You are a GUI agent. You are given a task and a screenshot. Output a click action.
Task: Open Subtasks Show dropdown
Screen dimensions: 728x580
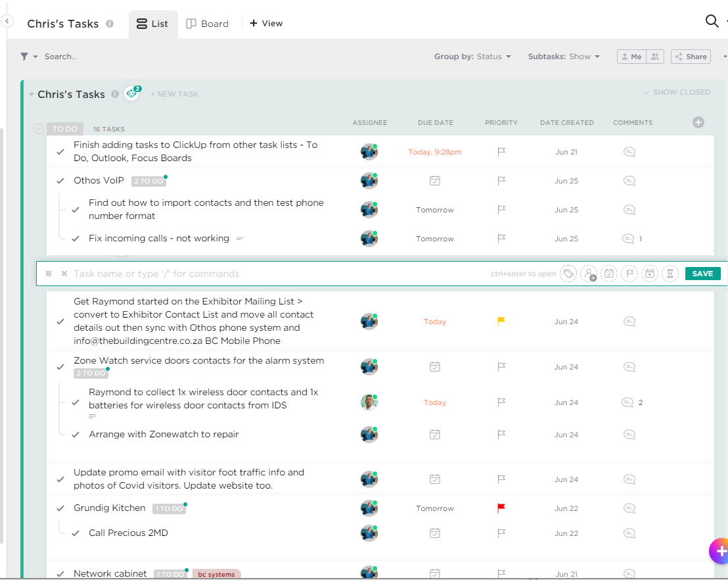coord(564,57)
